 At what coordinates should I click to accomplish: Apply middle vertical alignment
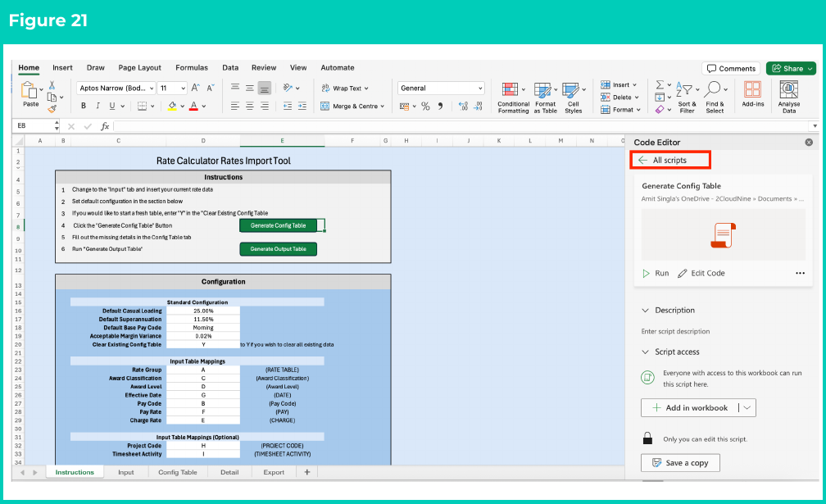click(x=250, y=88)
